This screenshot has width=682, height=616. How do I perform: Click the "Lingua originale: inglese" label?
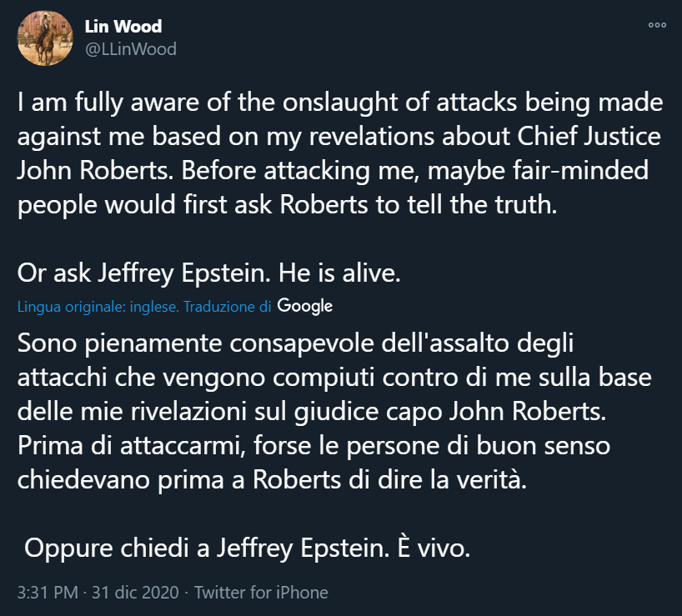(98, 307)
